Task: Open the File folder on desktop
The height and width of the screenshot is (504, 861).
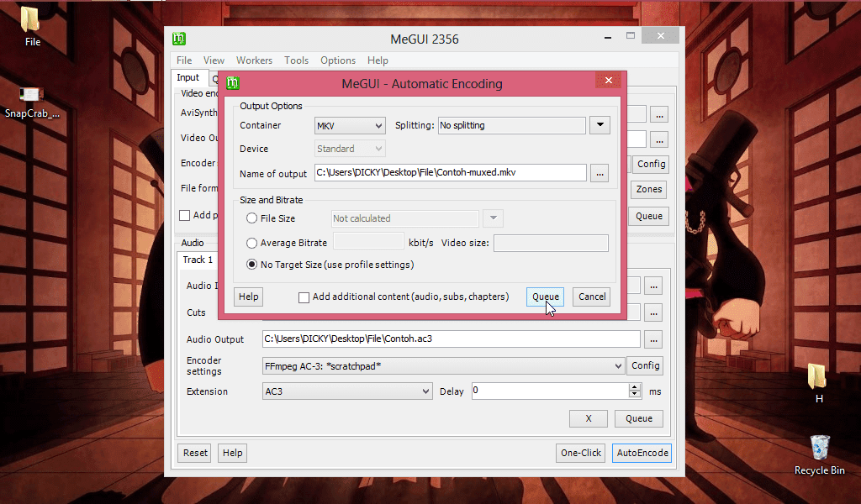Action: [32, 26]
